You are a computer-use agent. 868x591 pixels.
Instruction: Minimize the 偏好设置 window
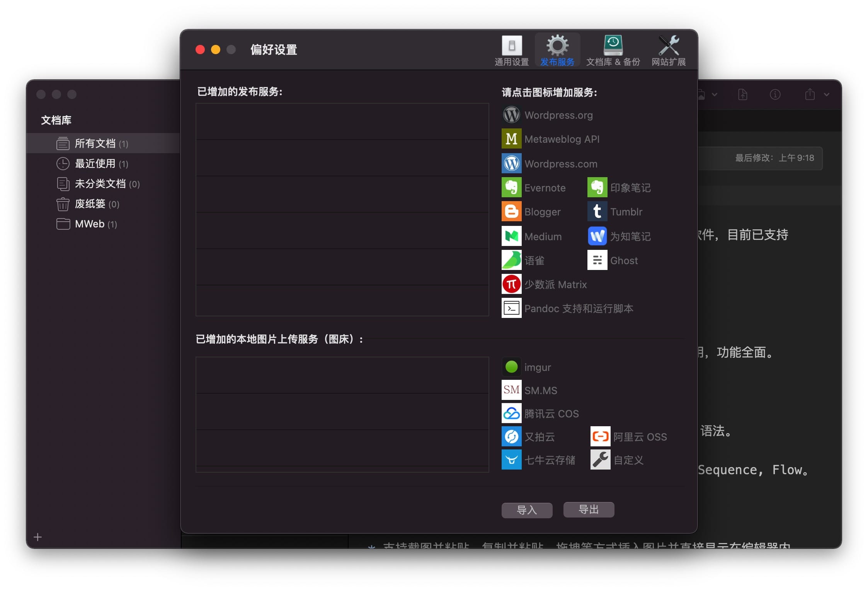216,50
